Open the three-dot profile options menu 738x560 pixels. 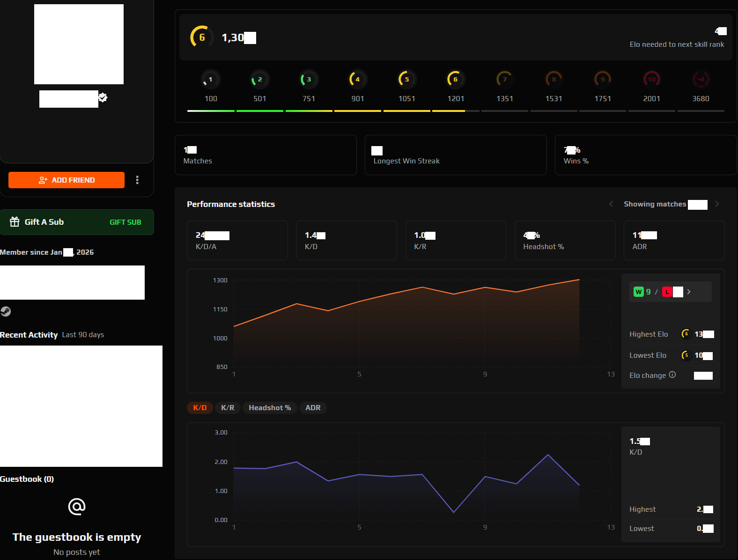point(137,180)
